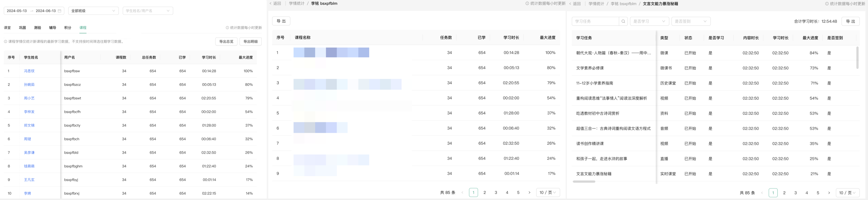Switch to the 积分 tab

point(68,28)
